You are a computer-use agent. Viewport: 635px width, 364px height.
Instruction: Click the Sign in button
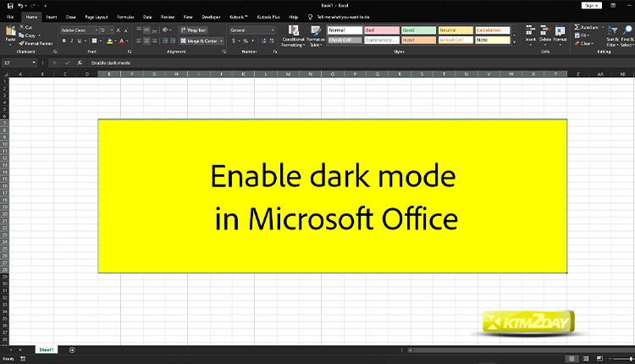pos(592,6)
